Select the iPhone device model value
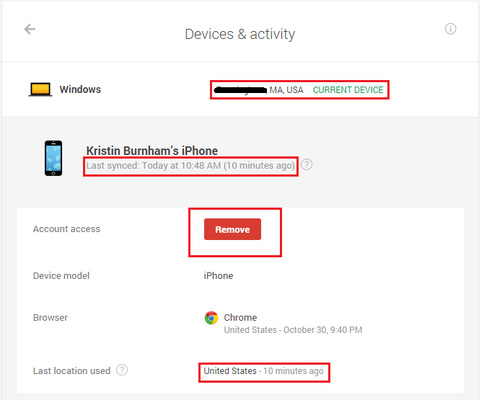The height and width of the screenshot is (400, 480). point(218,276)
